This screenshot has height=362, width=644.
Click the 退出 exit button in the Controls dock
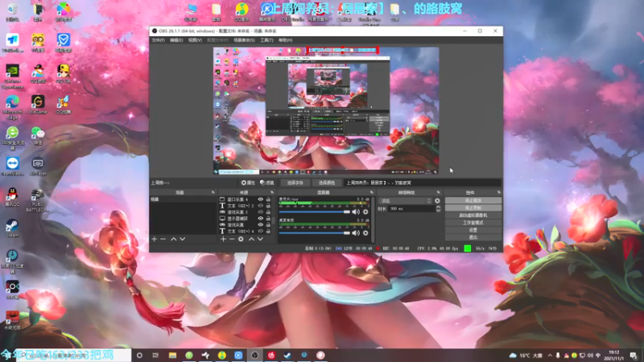[x=473, y=237]
